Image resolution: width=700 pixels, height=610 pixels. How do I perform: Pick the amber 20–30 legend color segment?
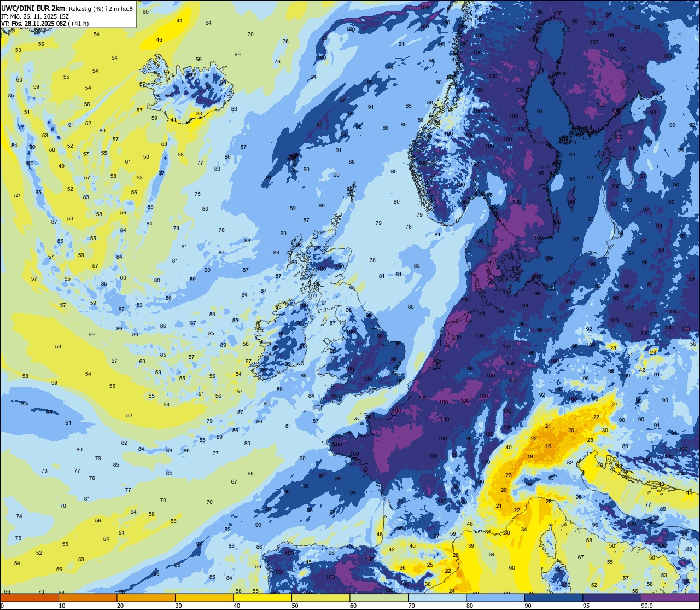pyautogui.click(x=146, y=597)
